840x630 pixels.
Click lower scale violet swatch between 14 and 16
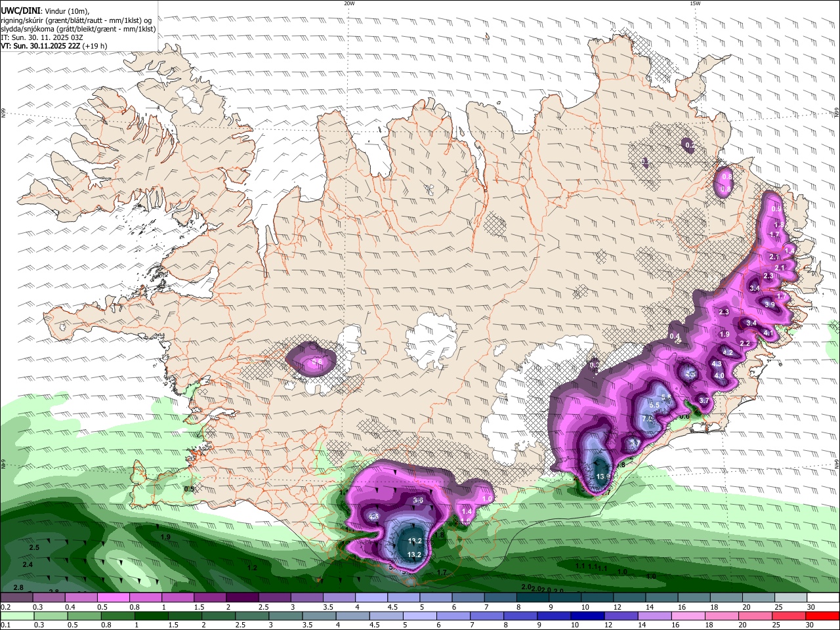pyautogui.click(x=654, y=616)
